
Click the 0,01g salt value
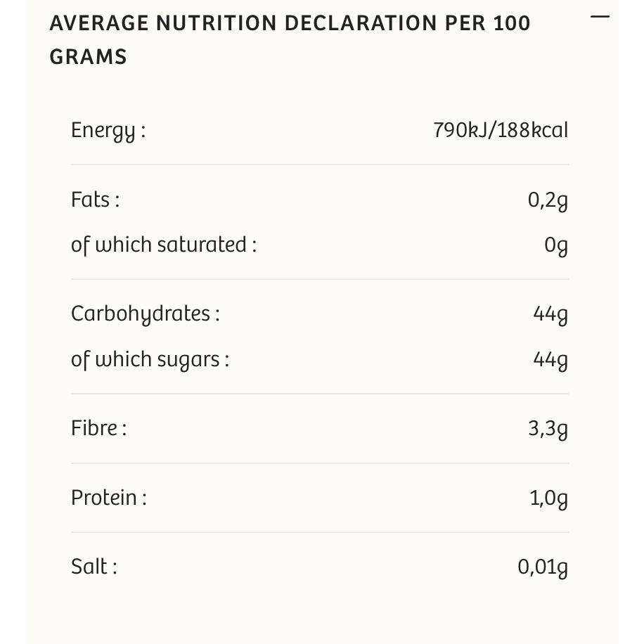(x=542, y=567)
